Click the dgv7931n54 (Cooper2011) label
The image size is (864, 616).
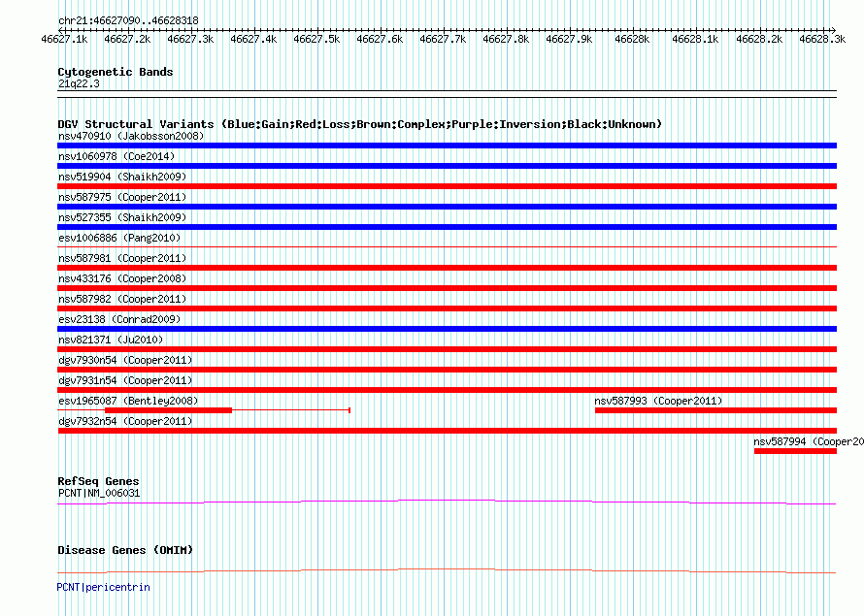[x=125, y=380]
